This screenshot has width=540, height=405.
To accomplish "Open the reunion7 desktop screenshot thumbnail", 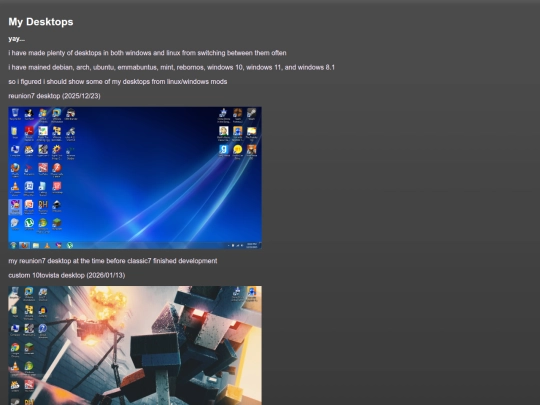I will (135, 178).
